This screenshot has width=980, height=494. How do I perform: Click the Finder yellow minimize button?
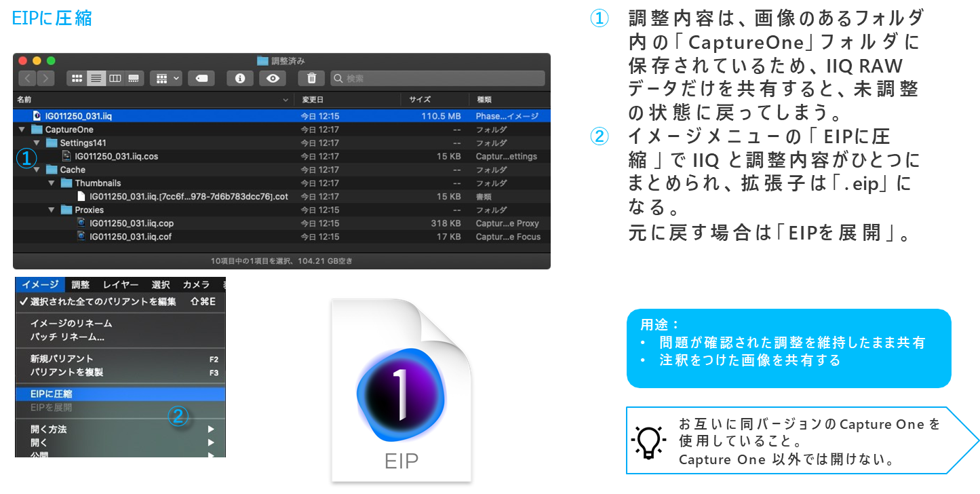37,61
